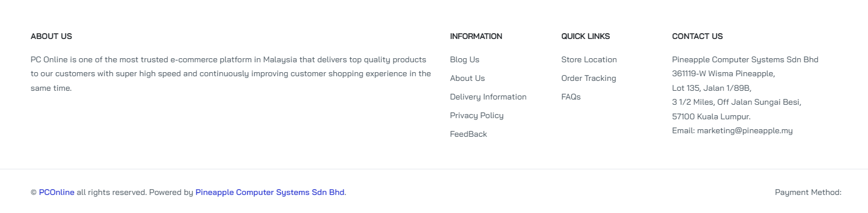868x213 pixels.
Task: Click the FeedBack footer link
Action: [x=469, y=134]
